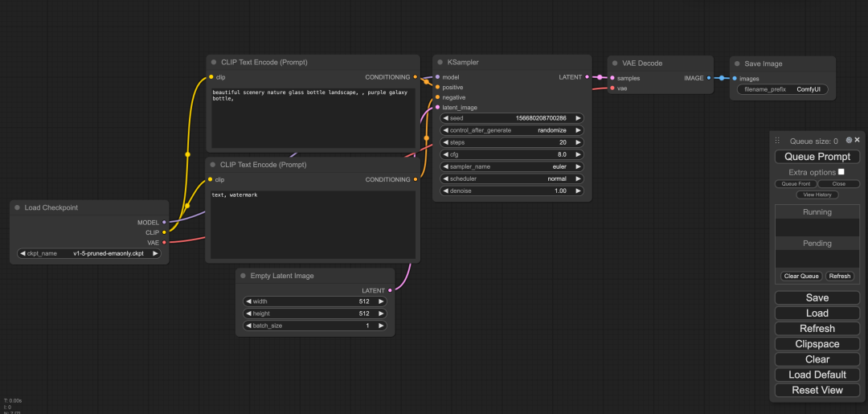
Task: Click the denoise value slider field
Action: click(512, 191)
